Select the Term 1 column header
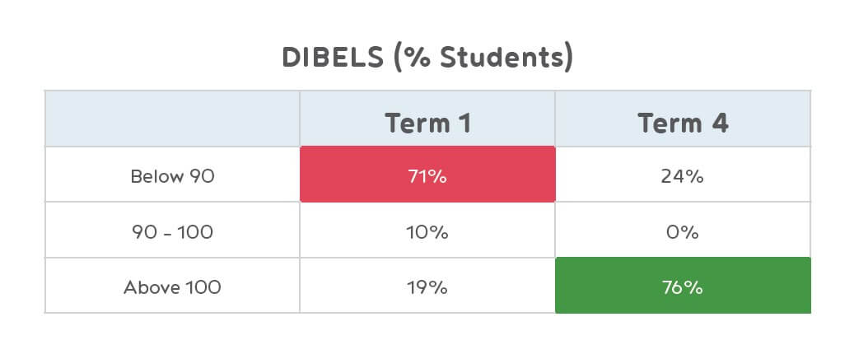The width and height of the screenshot is (868, 354). pyautogui.click(x=427, y=123)
